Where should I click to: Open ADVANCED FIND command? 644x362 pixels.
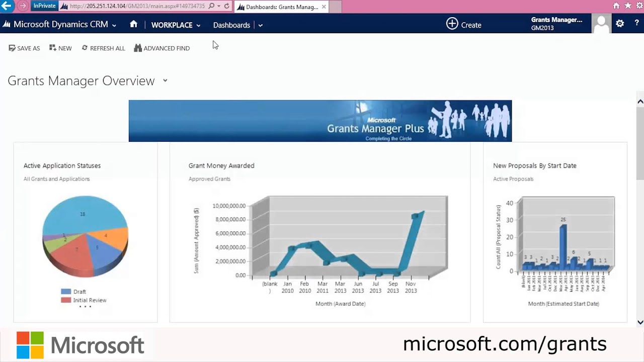162,48
